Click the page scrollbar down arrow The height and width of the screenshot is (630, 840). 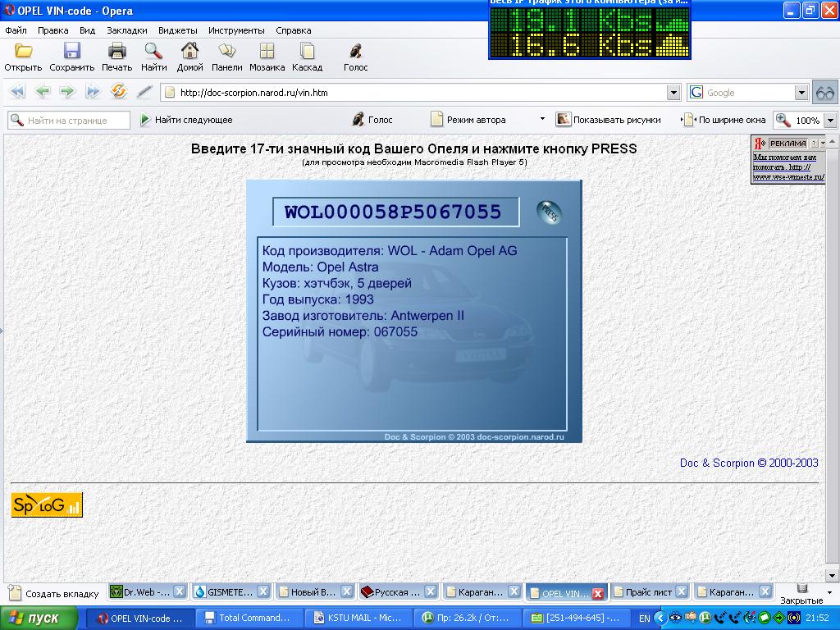(x=832, y=576)
